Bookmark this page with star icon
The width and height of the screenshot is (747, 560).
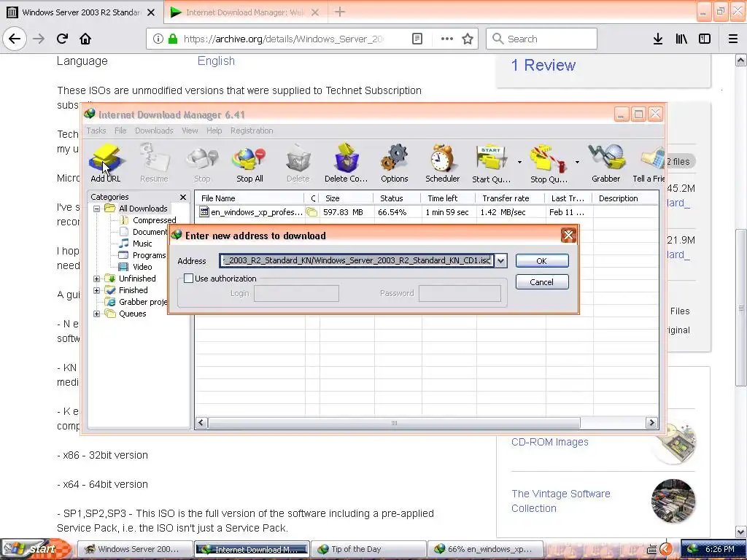point(468,39)
